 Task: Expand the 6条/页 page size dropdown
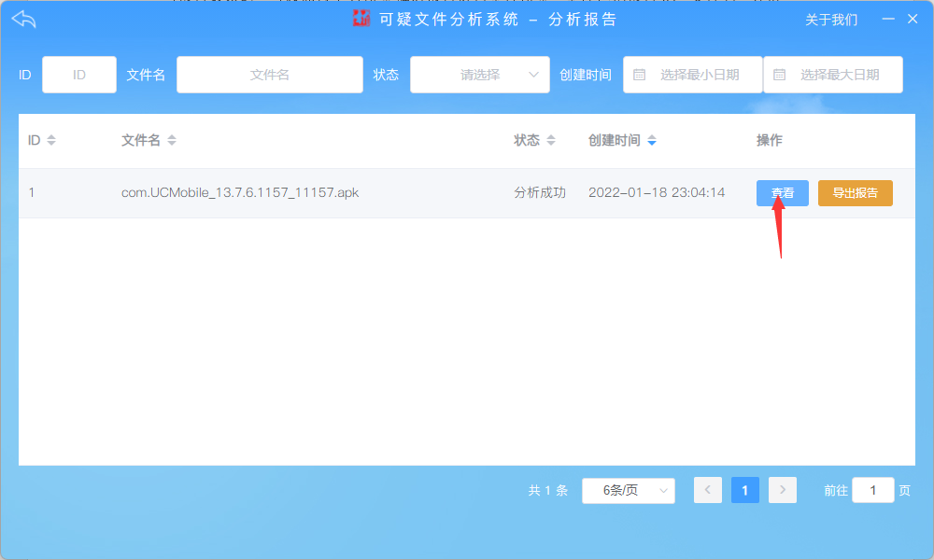coord(628,490)
